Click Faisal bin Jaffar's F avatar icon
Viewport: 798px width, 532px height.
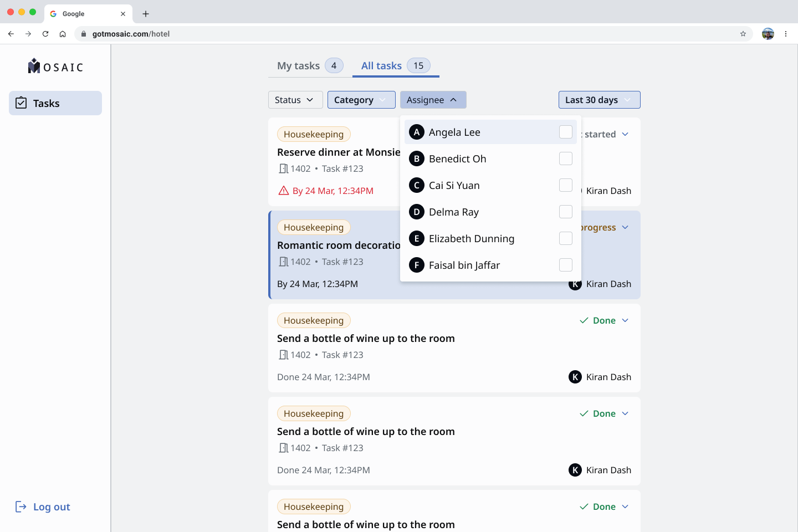tap(417, 265)
